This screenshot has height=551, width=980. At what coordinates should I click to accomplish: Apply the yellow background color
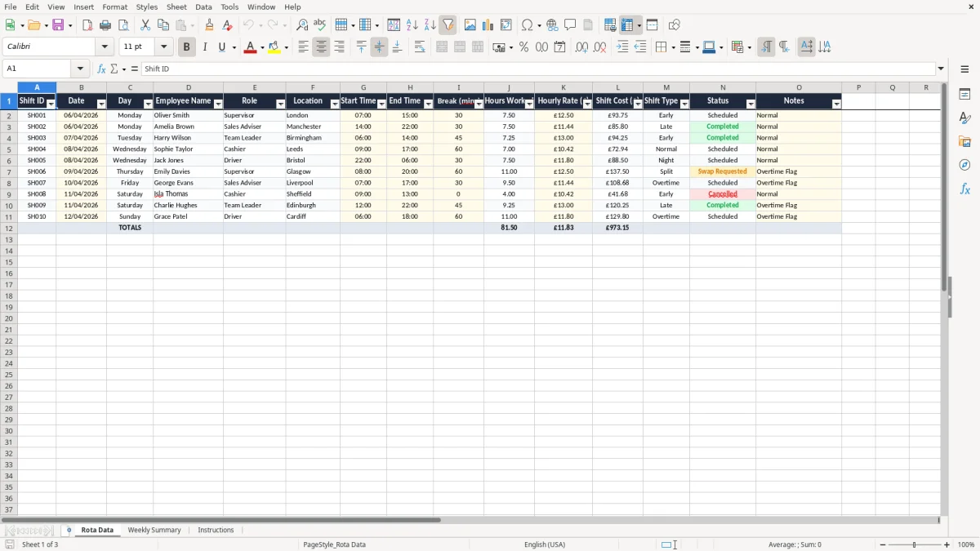pyautogui.click(x=275, y=47)
